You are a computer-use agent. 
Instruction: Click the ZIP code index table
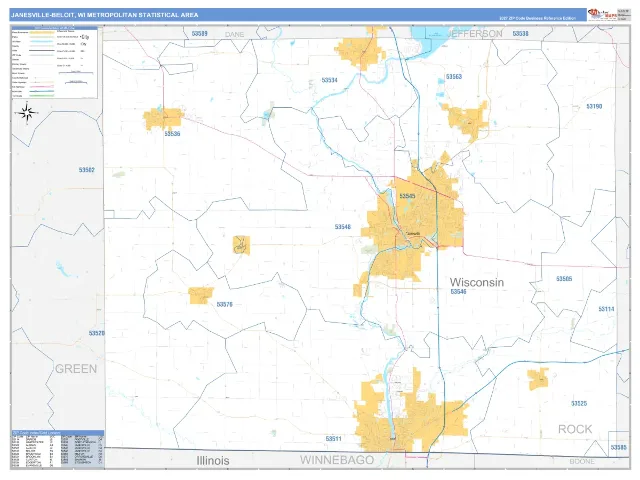point(57,449)
